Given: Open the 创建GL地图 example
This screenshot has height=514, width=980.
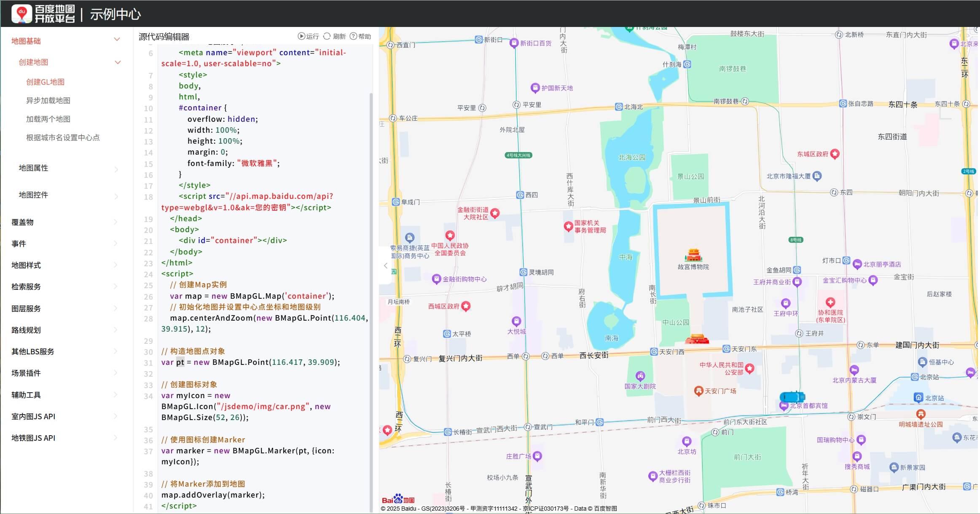Looking at the screenshot, I should point(45,82).
